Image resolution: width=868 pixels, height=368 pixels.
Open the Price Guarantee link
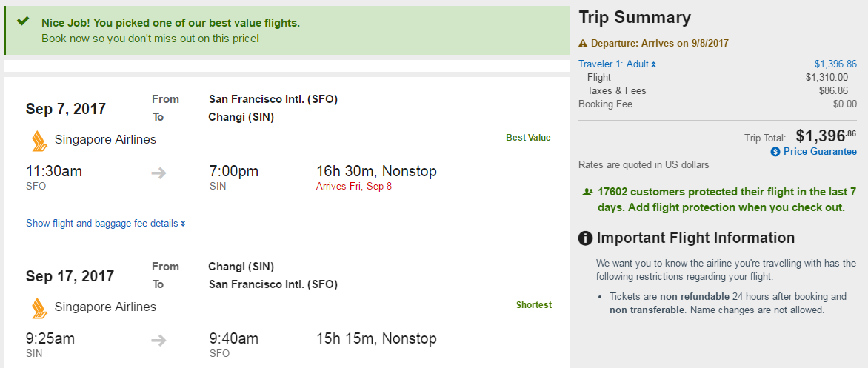820,152
